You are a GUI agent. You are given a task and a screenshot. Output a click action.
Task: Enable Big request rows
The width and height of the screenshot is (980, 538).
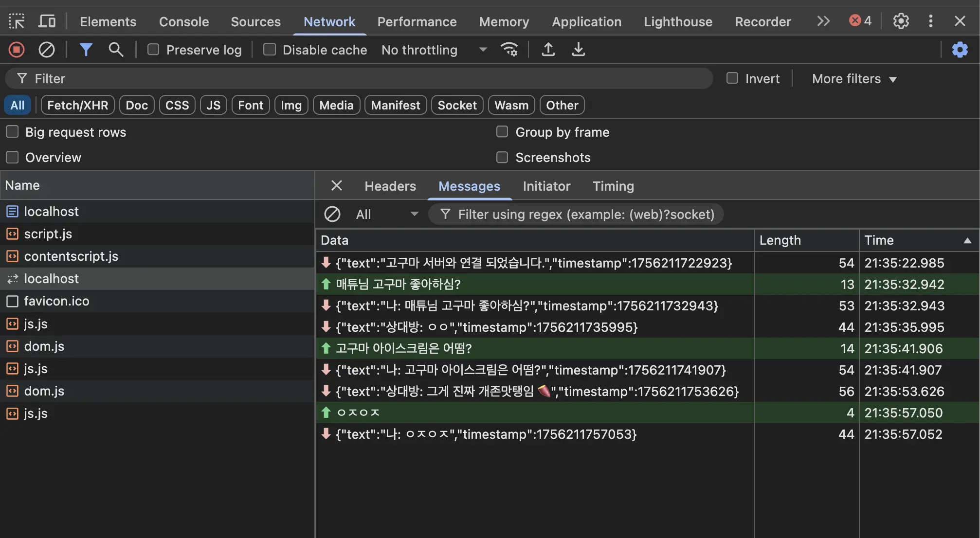12,132
